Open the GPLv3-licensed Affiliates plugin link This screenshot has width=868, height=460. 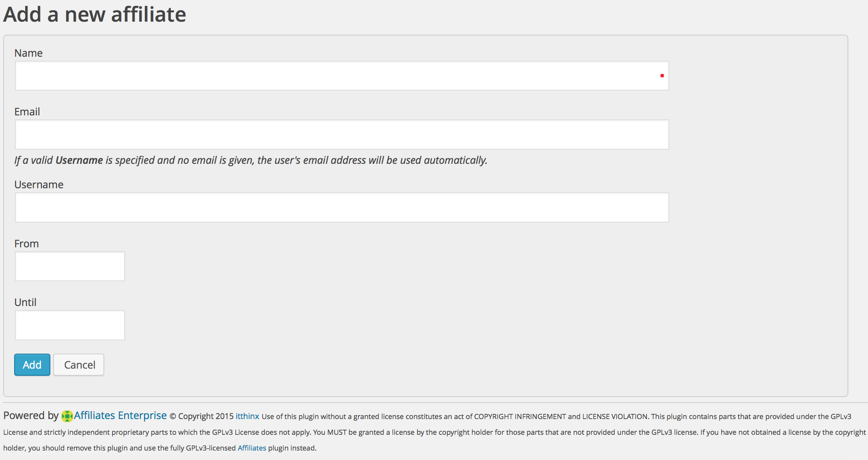tap(252, 448)
